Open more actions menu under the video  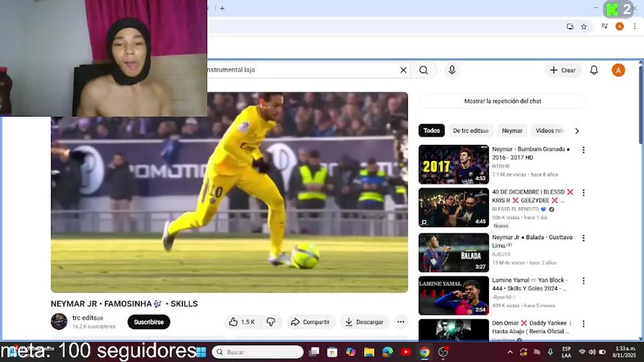(x=400, y=322)
